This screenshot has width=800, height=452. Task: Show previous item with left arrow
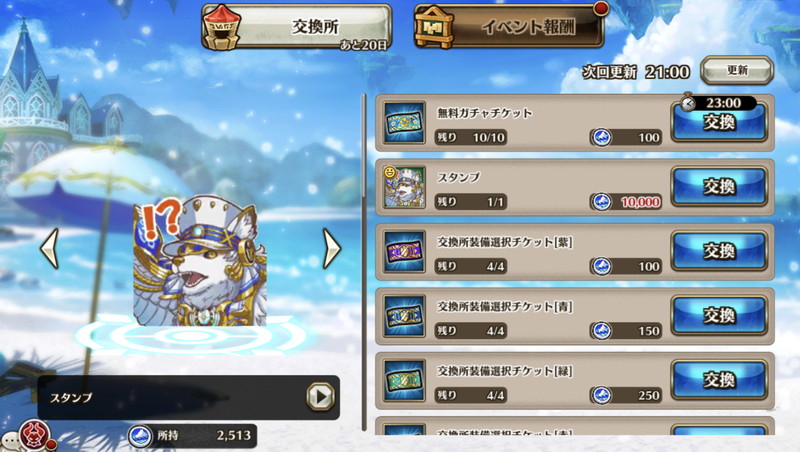[49, 248]
